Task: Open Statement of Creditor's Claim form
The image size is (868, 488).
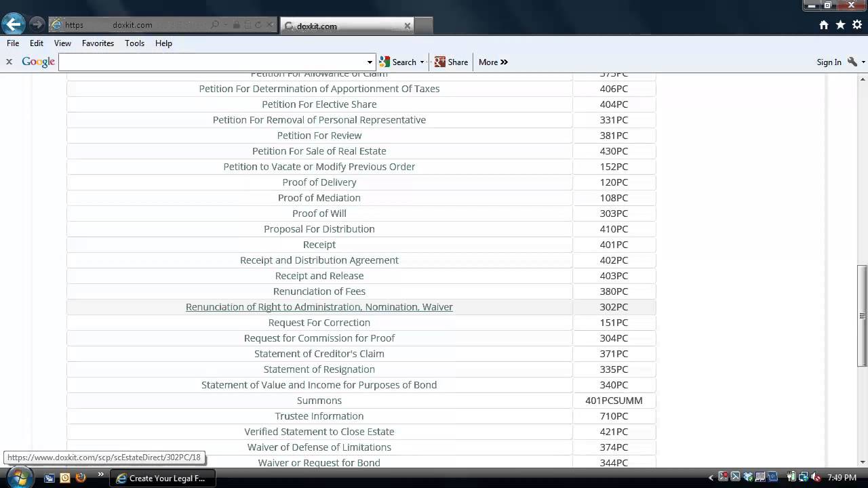Action: click(x=319, y=354)
